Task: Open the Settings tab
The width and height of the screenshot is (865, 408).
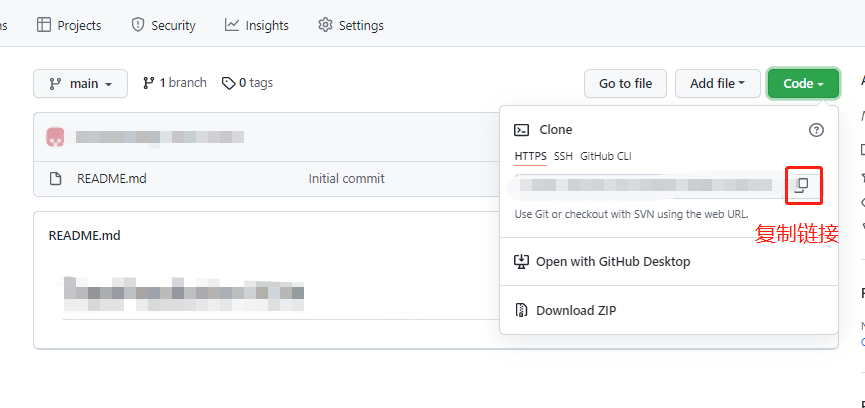Action: click(350, 25)
